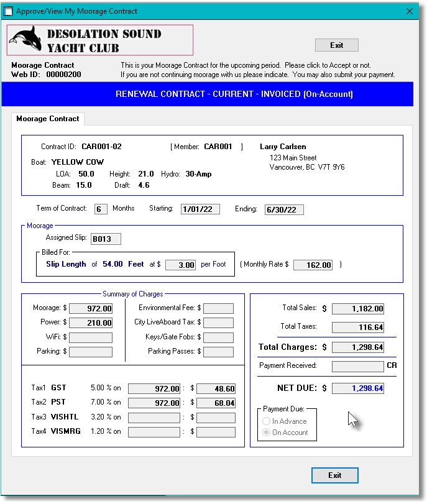This screenshot has height=504, width=427.
Task: Click the Assigned Slip field B013
Action: [x=106, y=239]
